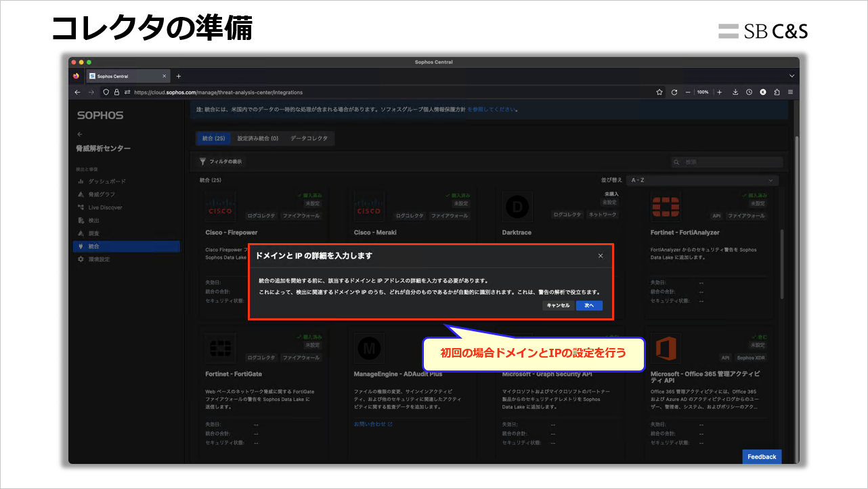This screenshot has width=868, height=489.
Task: Close the Sophos Central browser tab
Action: [164, 76]
